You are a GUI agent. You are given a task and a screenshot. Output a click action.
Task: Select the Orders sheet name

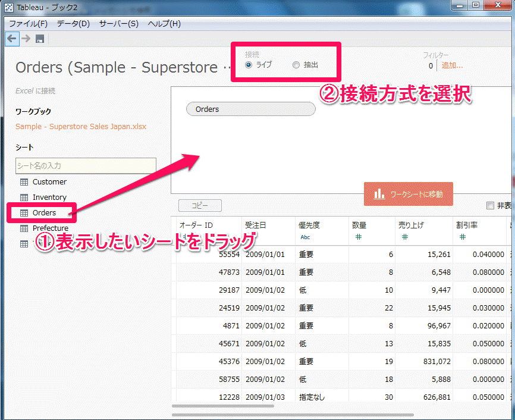pyautogui.click(x=45, y=213)
